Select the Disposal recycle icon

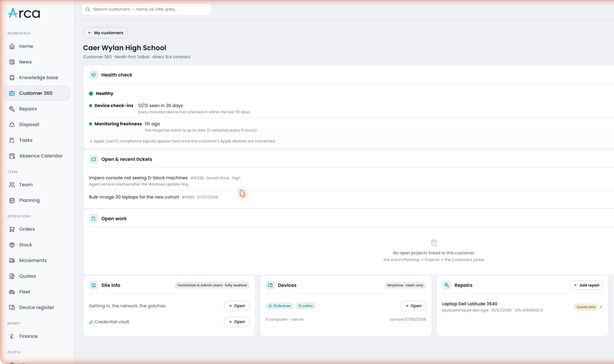coord(12,125)
